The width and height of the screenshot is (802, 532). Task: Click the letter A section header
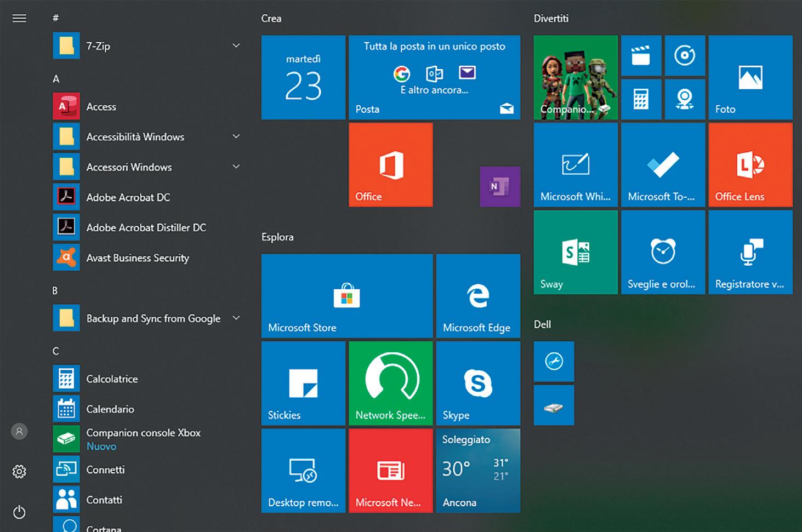[56, 79]
